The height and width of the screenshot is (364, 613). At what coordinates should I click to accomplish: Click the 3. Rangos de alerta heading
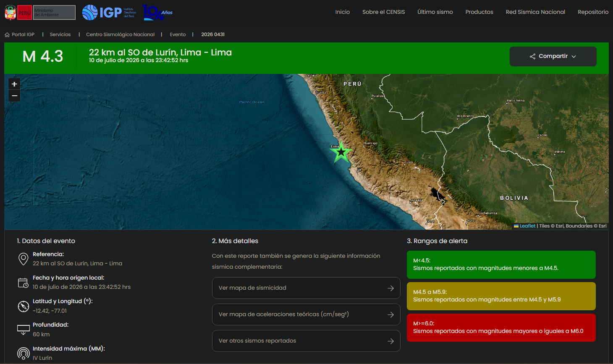[437, 241]
